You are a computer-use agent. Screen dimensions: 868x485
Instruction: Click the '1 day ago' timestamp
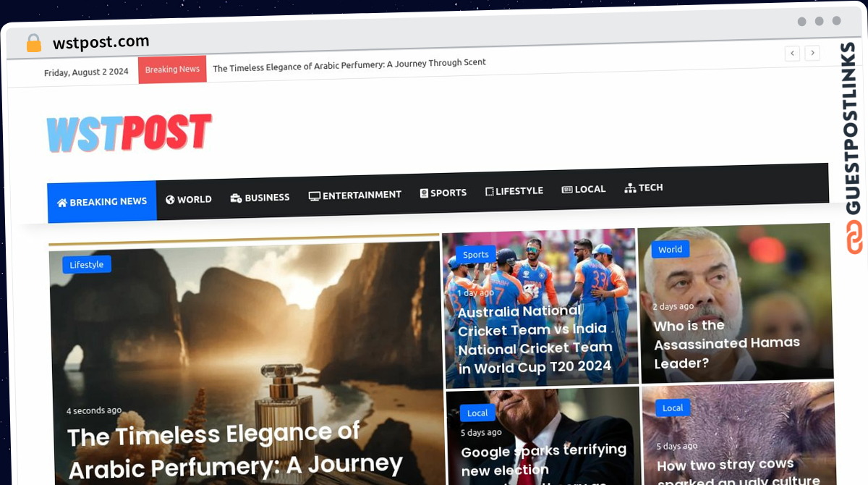click(475, 293)
